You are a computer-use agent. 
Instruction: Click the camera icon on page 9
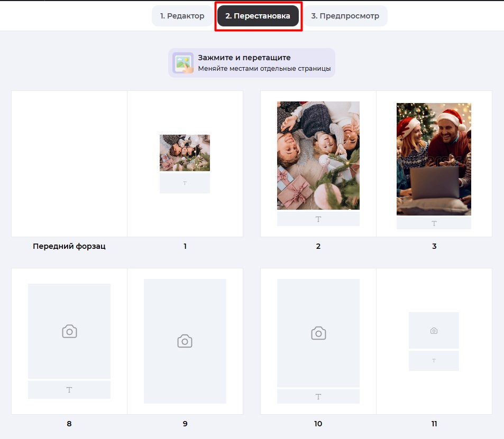point(185,341)
